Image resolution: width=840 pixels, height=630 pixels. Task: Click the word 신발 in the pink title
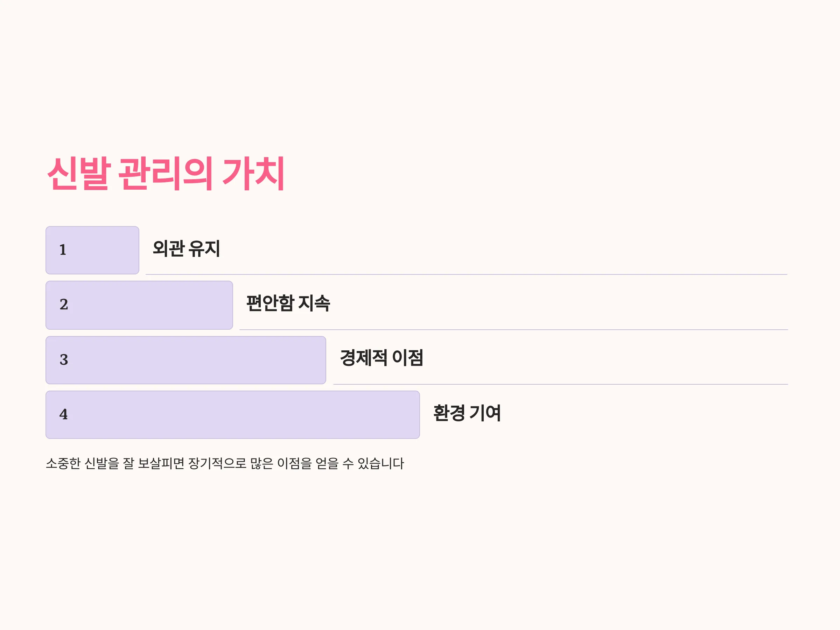tap(79, 173)
